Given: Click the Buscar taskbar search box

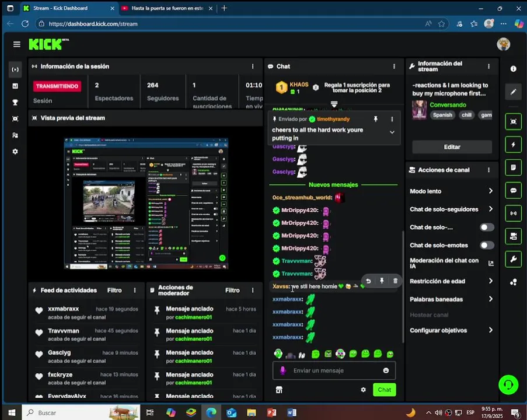Looking at the screenshot, I should 81,412.
